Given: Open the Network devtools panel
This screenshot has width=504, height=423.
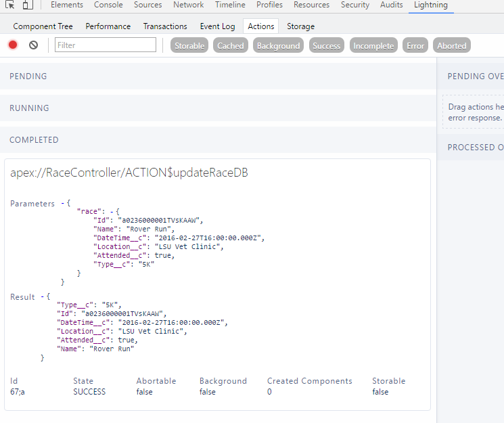Looking at the screenshot, I should point(188,5).
